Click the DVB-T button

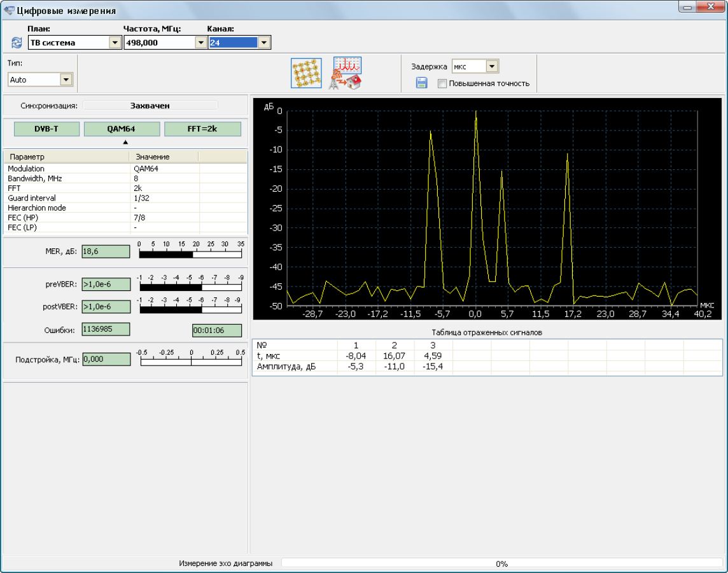(46, 129)
